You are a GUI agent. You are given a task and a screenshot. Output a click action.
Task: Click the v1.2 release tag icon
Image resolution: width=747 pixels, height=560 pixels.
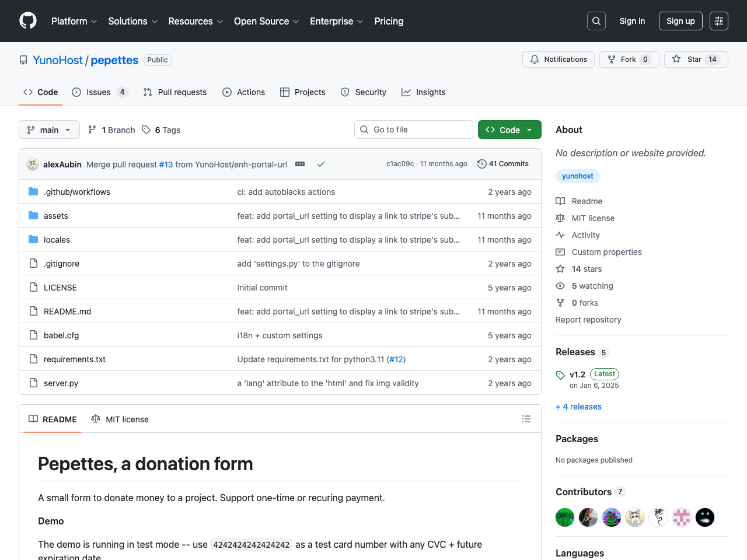tap(560, 375)
